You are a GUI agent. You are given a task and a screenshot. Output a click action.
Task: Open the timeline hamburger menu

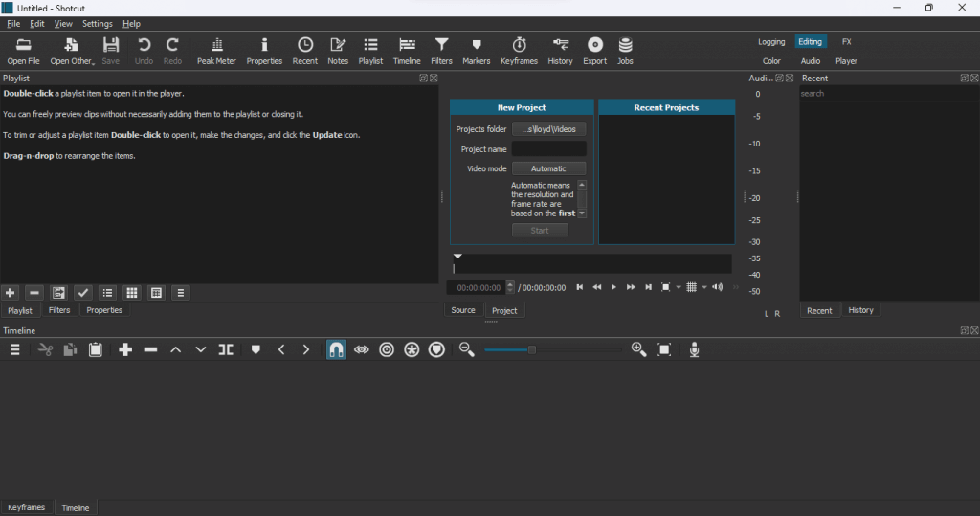15,350
